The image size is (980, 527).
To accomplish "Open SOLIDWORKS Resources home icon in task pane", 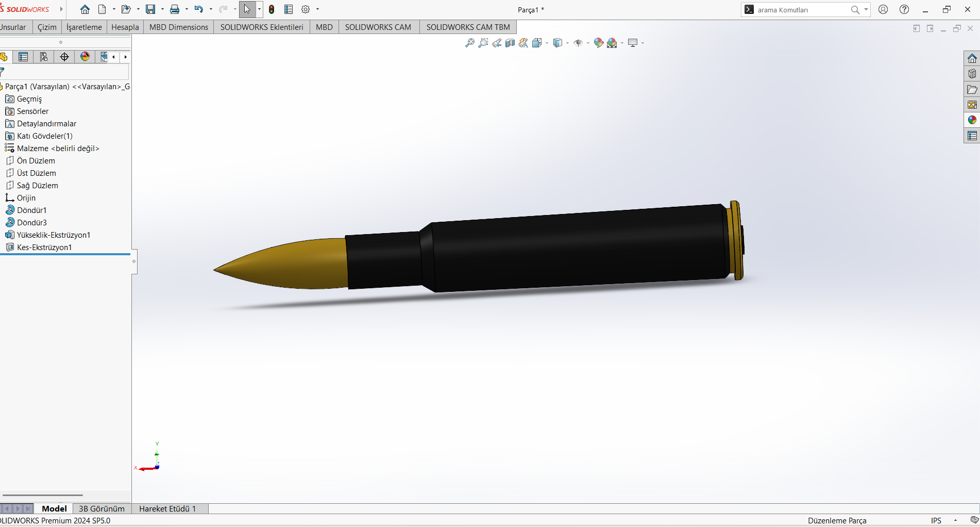I will (972, 58).
